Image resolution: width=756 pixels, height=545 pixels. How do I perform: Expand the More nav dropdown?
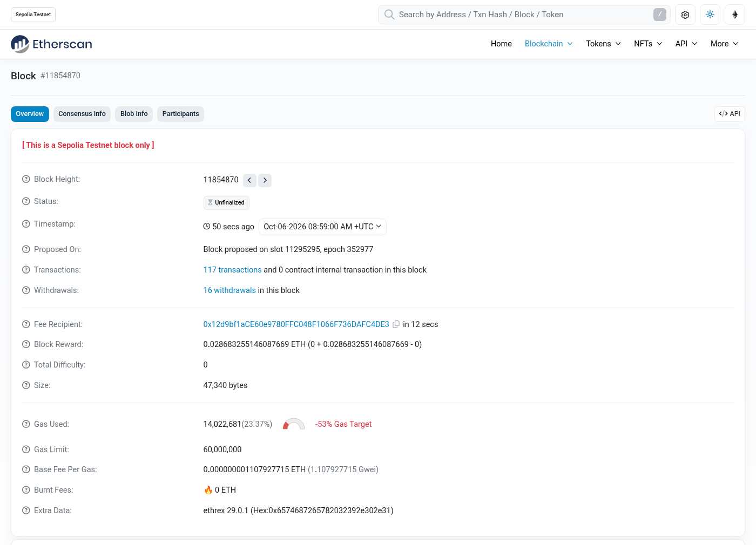tap(725, 44)
